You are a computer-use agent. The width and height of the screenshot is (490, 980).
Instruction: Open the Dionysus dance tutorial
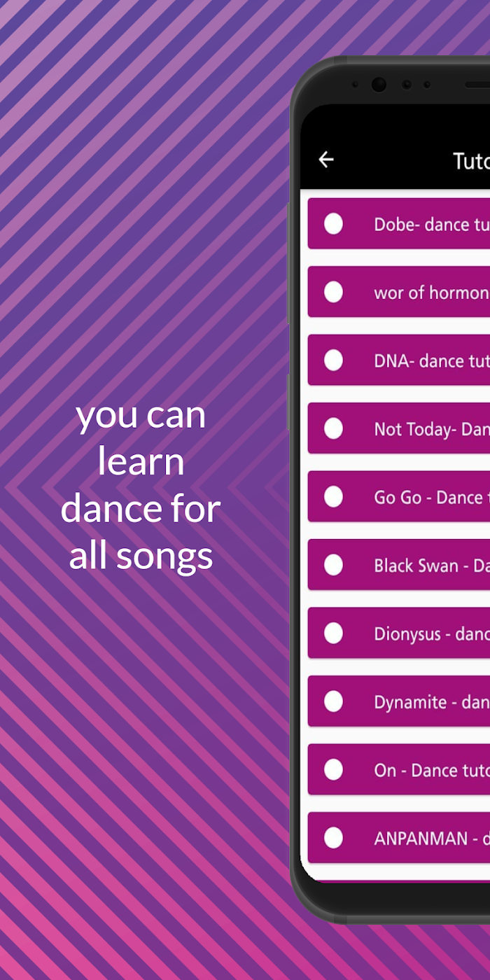399,633
